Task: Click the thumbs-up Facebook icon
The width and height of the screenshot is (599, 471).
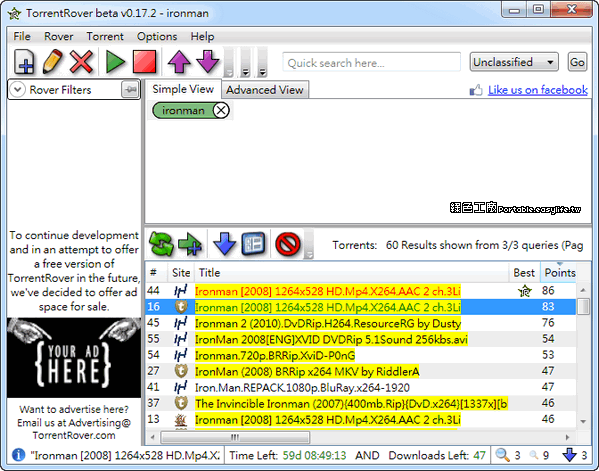Action: (476, 90)
